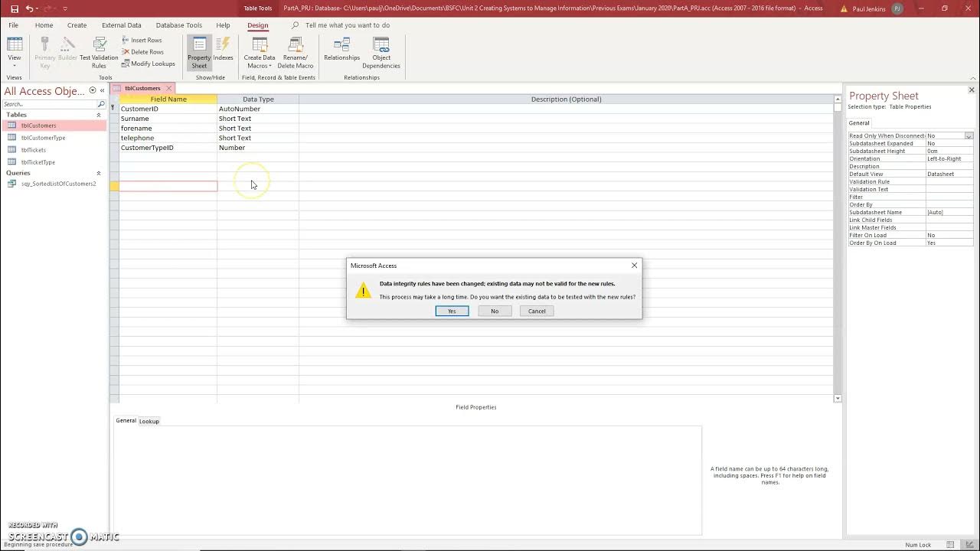Click Test Validation Rules icon
980x551 pixels.
pyautogui.click(x=99, y=52)
